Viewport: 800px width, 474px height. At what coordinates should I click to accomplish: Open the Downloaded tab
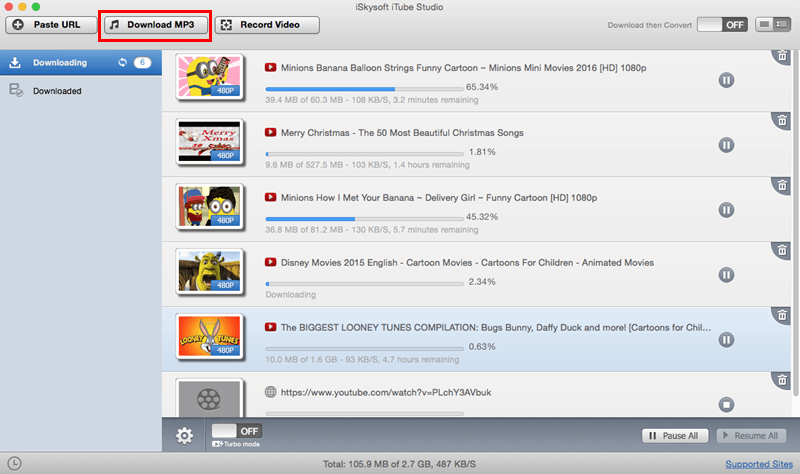coord(81,91)
